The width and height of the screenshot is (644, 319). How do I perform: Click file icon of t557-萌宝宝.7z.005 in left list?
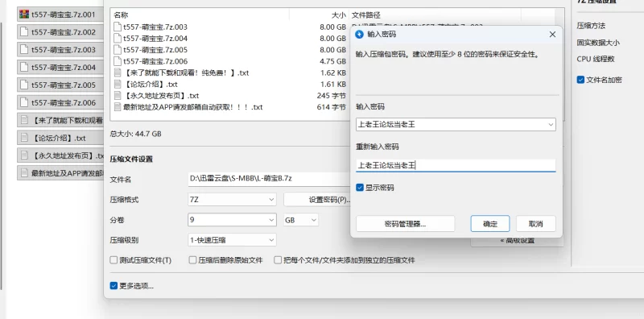point(24,85)
